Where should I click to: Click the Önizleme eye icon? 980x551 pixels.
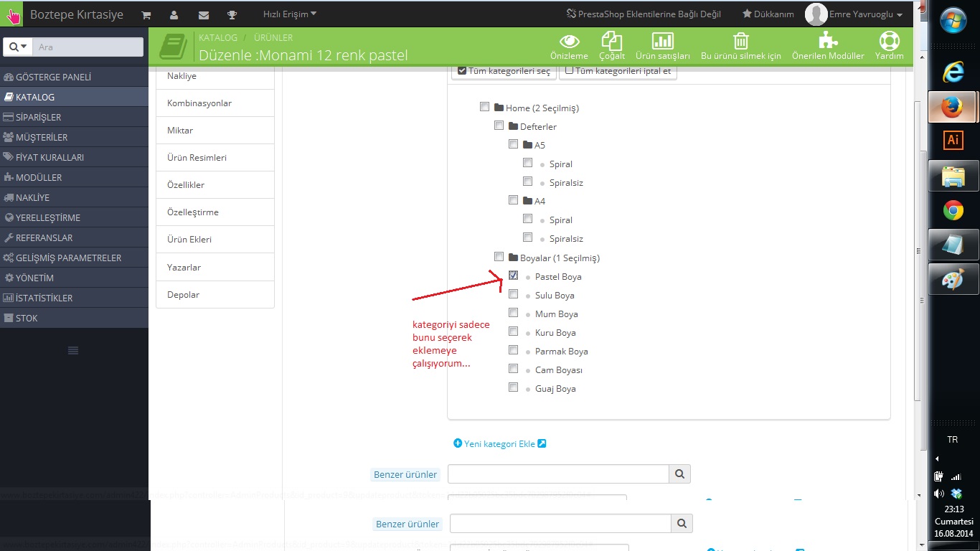coord(569,41)
